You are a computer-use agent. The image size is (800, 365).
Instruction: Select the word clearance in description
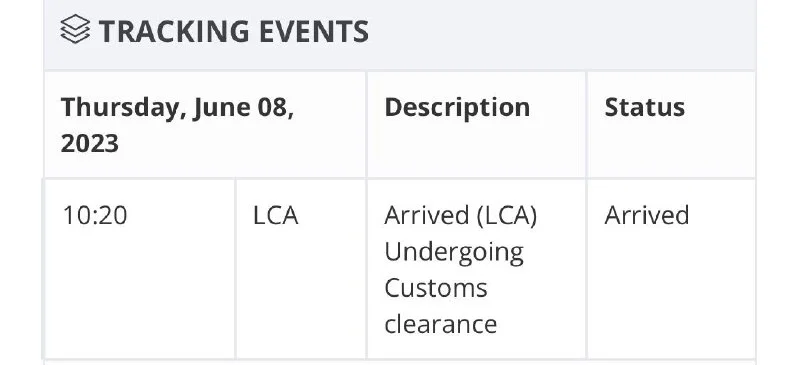point(440,324)
